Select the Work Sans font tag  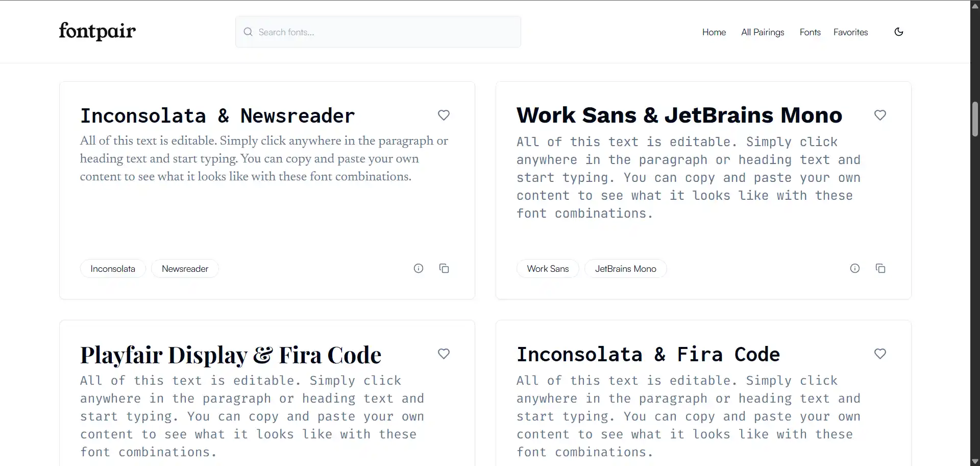(x=548, y=269)
